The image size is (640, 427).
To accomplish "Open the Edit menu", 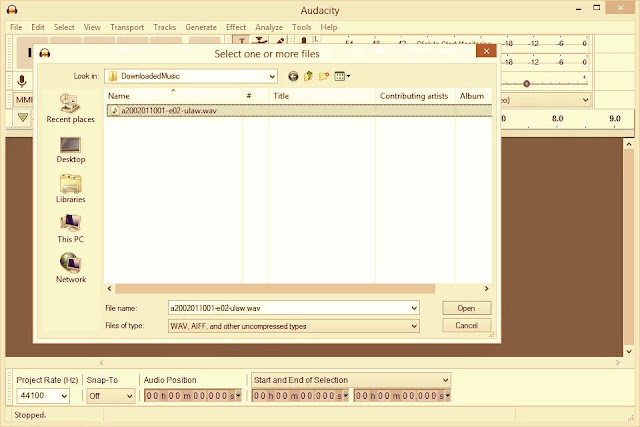I will (38, 27).
